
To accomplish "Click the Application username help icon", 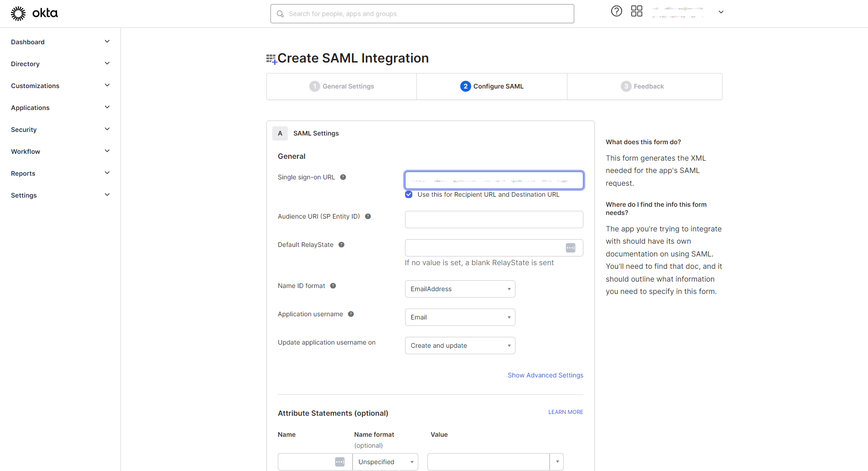I will (351, 314).
